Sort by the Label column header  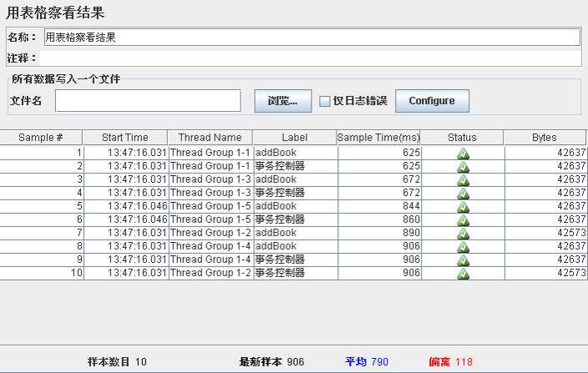pos(295,138)
